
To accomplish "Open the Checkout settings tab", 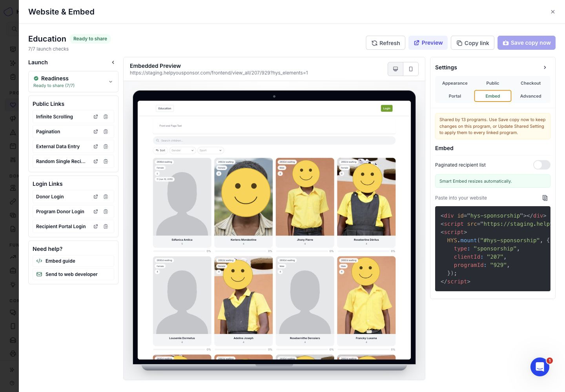I will (530, 83).
